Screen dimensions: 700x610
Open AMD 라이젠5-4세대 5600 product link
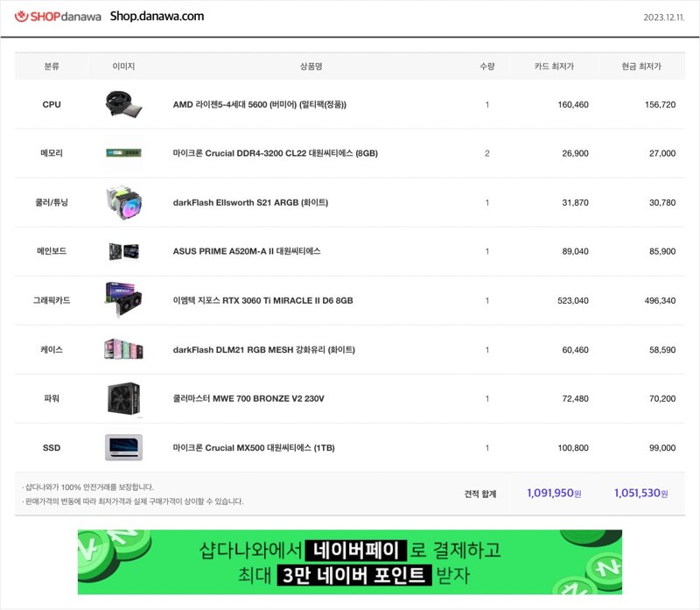259,104
